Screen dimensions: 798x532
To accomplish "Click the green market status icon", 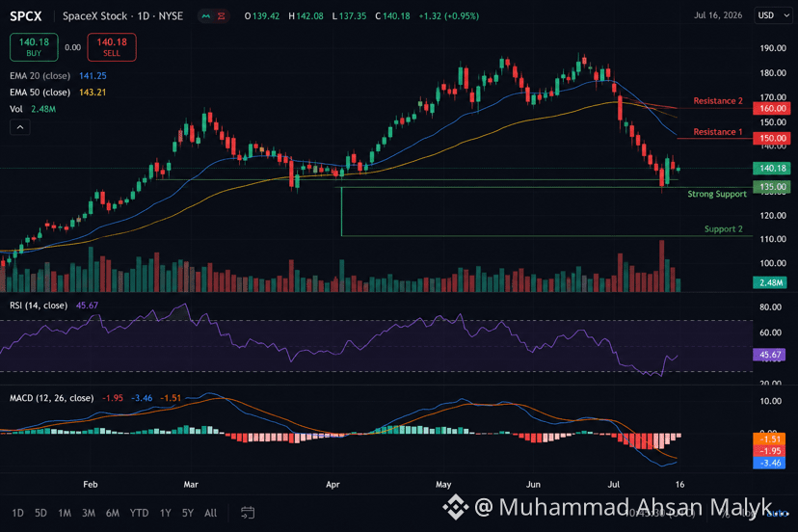I will coord(206,16).
